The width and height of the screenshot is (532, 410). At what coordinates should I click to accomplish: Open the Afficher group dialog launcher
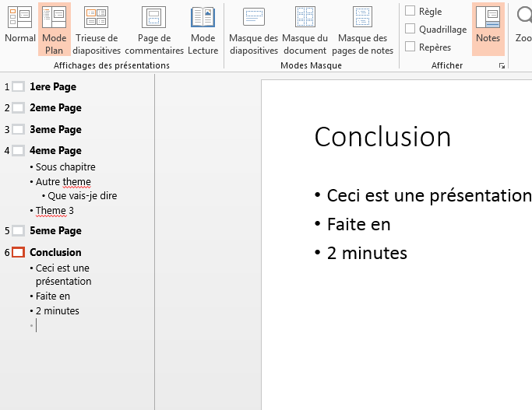tap(502, 67)
